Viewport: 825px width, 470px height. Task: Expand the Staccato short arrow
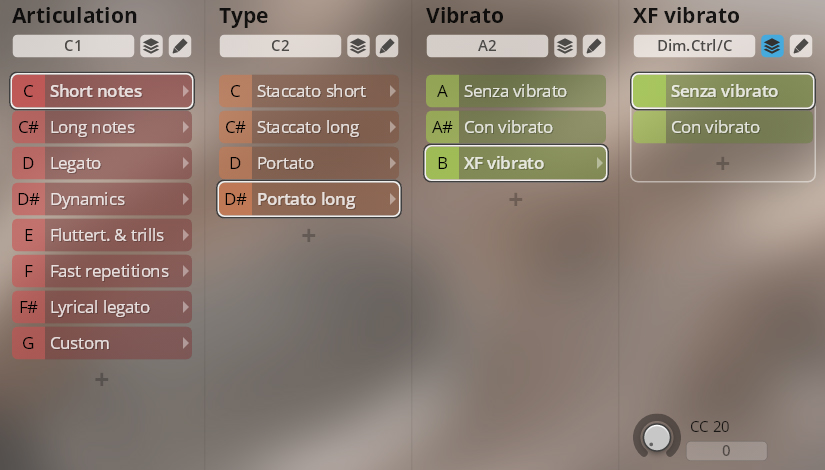coord(392,91)
